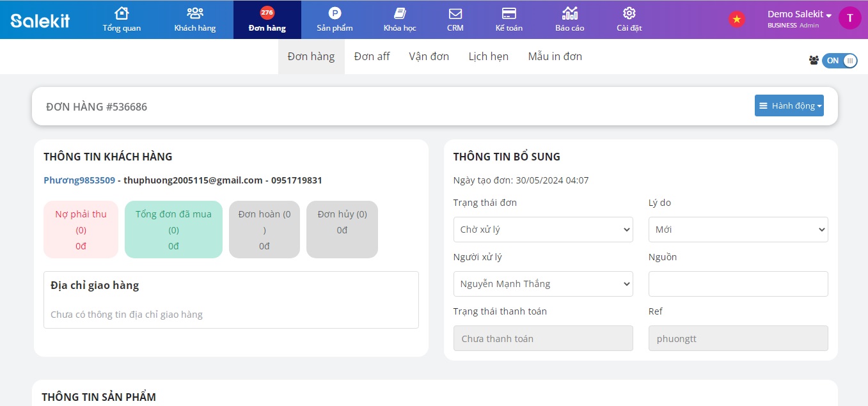Click the Nguồn input field

738,284
